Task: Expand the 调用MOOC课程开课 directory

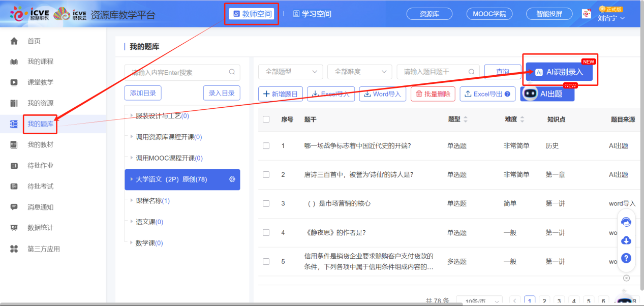Action: pyautogui.click(x=132, y=158)
